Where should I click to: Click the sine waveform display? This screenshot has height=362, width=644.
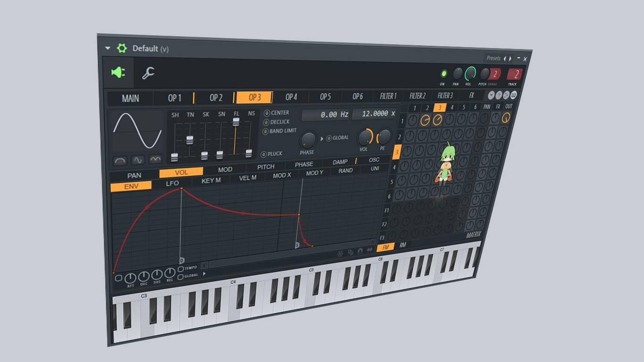(x=138, y=131)
